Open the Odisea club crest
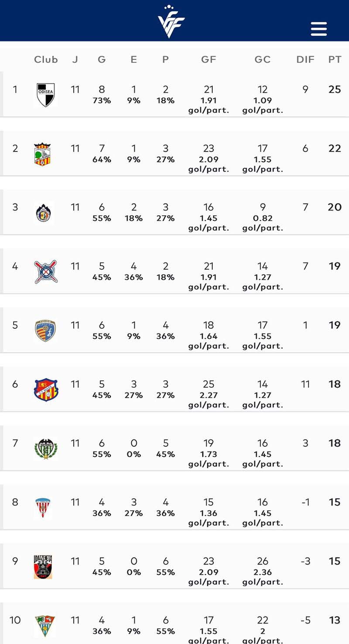Screen dimensions: 349x644 coord(45,95)
